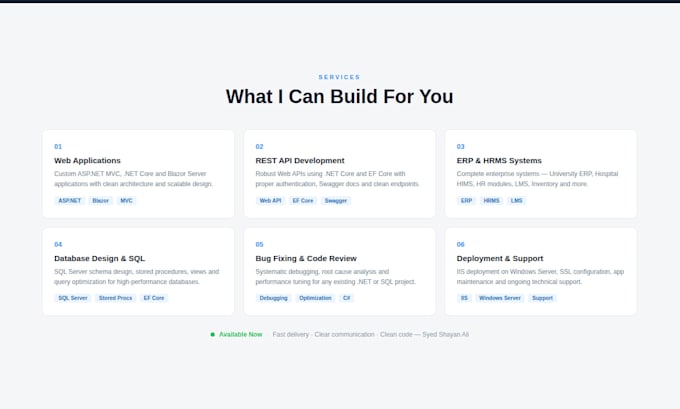Click the green Available Now status dot
The height and width of the screenshot is (409, 680).
(x=212, y=334)
